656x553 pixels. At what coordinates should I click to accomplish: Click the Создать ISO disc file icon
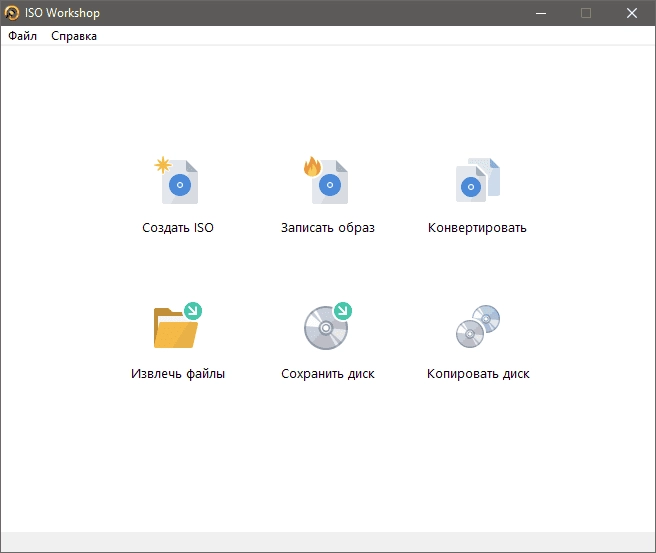pyautogui.click(x=176, y=180)
